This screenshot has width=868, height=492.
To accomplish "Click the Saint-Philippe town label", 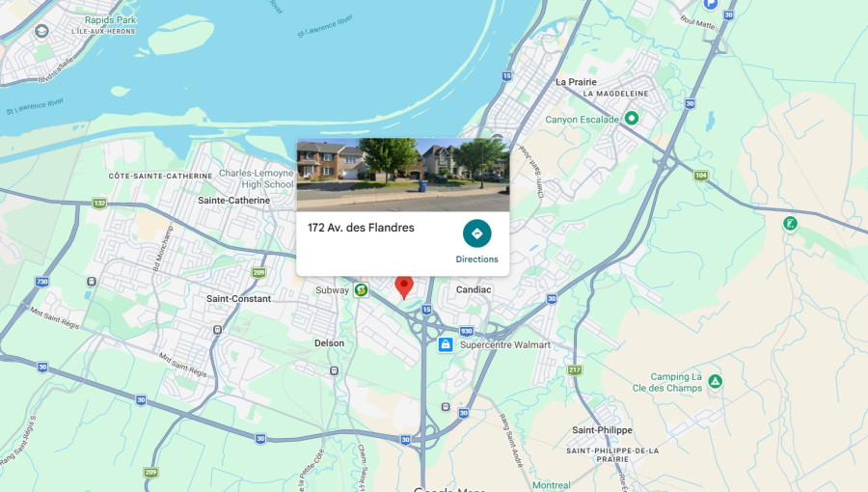I will click(602, 430).
